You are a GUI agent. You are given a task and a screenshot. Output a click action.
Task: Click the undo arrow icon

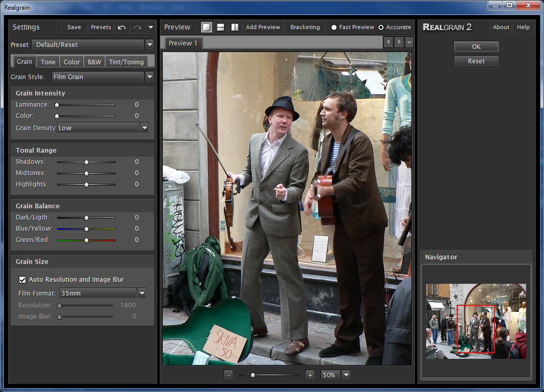click(x=122, y=27)
